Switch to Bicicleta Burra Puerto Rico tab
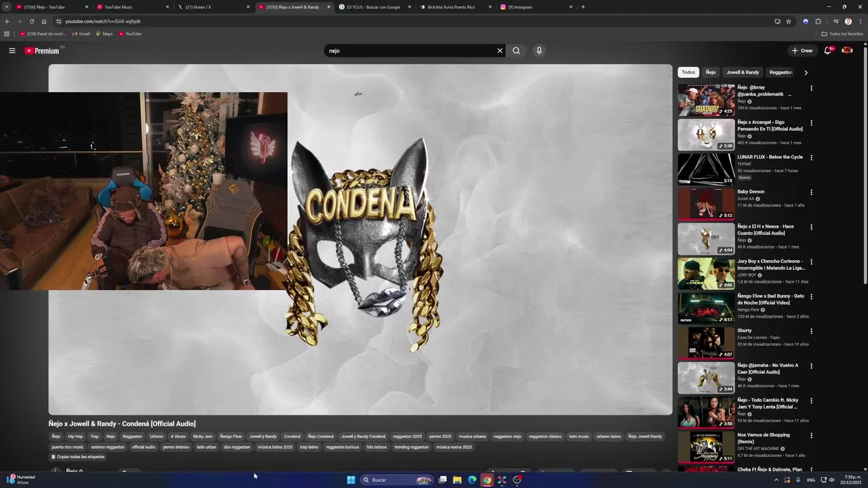The height and width of the screenshot is (488, 868). coord(456,7)
